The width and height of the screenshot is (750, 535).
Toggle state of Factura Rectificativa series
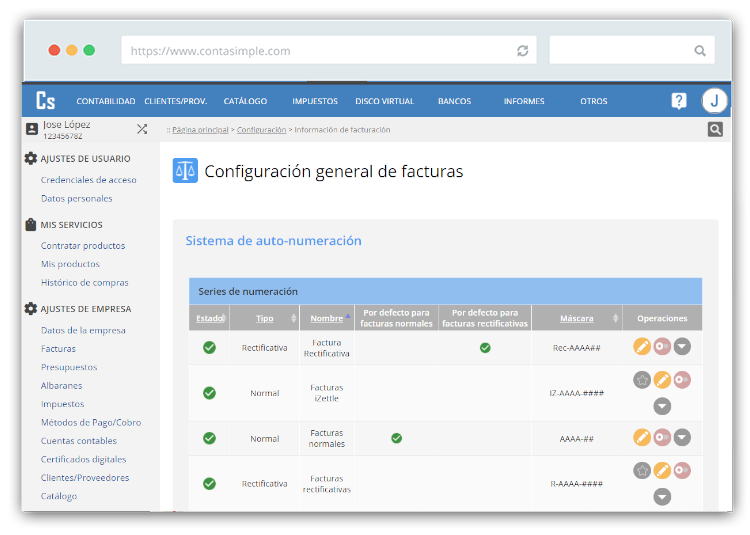[x=662, y=346]
